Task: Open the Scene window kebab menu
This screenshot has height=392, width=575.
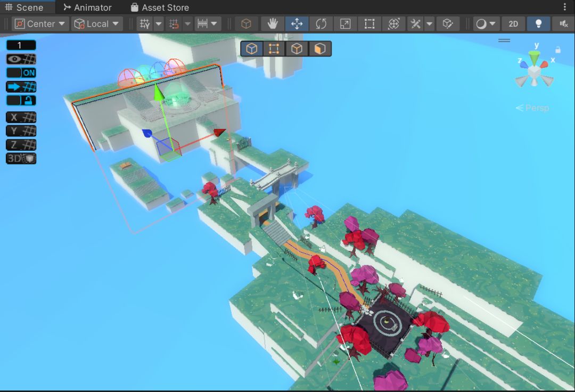Action: point(565,7)
